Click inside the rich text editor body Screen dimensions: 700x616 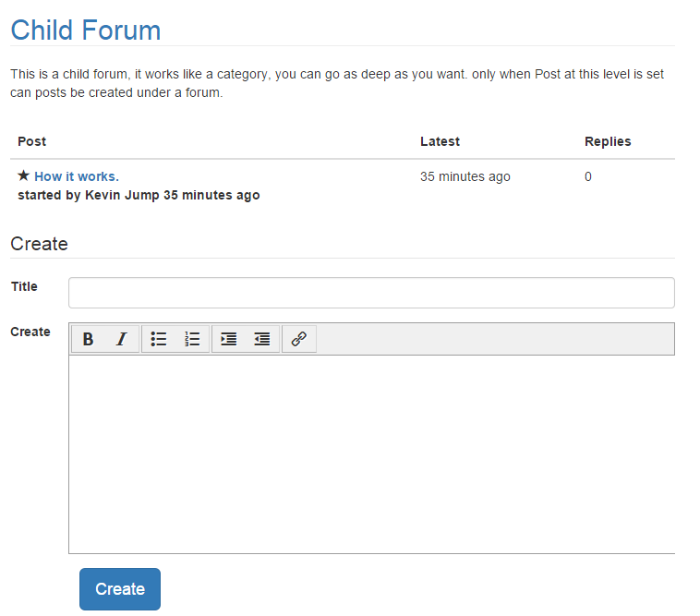pyautogui.click(x=371, y=454)
